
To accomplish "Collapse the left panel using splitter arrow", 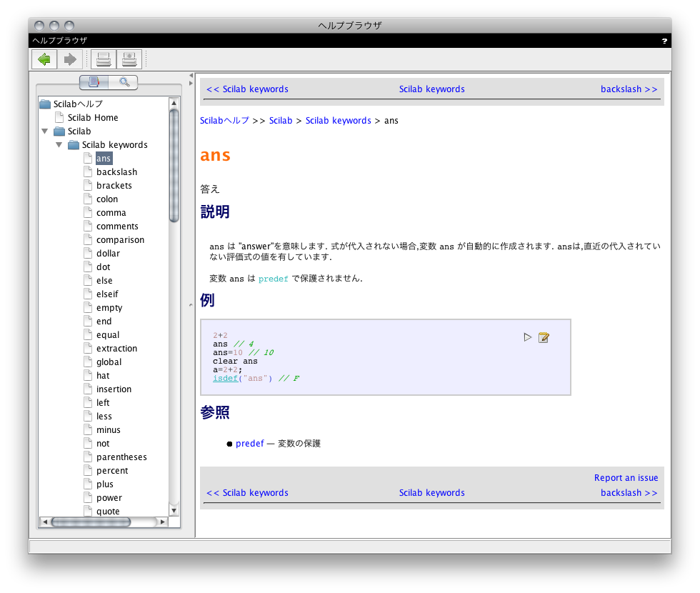I will coord(191,76).
